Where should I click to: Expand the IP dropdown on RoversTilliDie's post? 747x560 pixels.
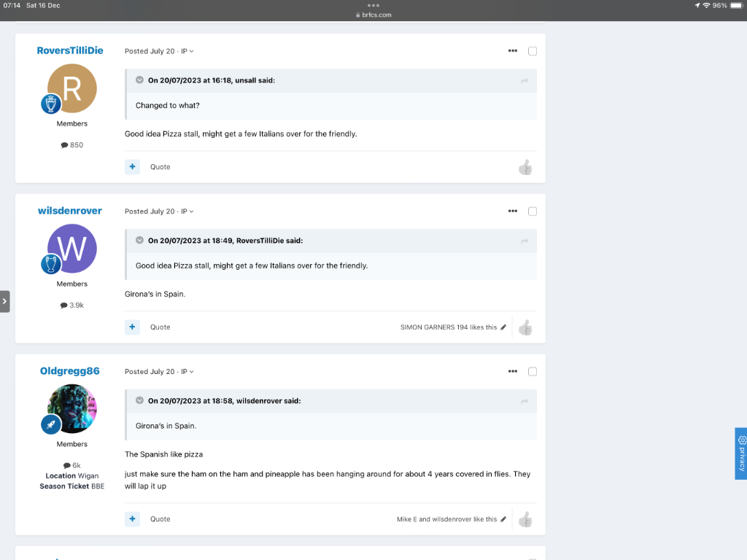(x=187, y=52)
